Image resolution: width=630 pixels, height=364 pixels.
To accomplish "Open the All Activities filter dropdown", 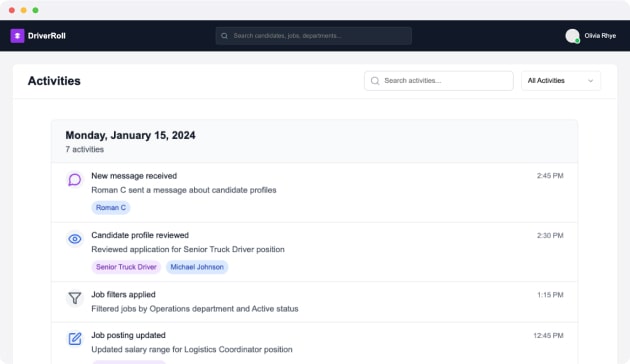I will click(561, 81).
